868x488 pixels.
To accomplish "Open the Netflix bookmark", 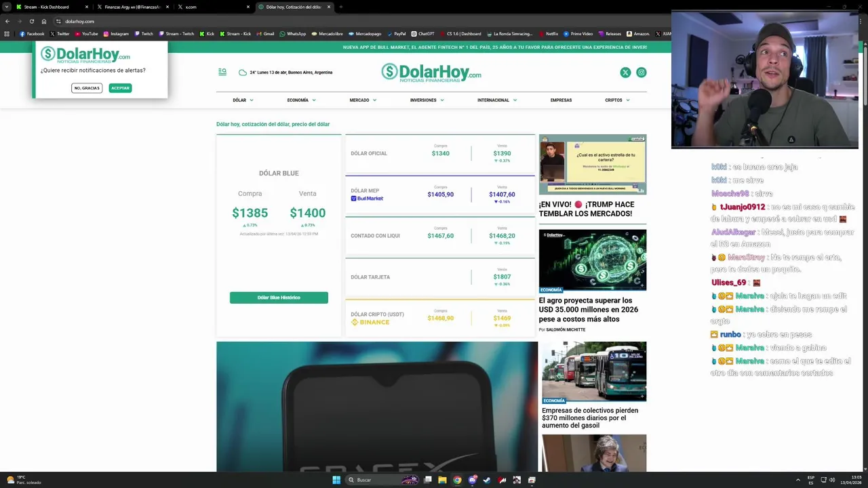I will coord(549,34).
